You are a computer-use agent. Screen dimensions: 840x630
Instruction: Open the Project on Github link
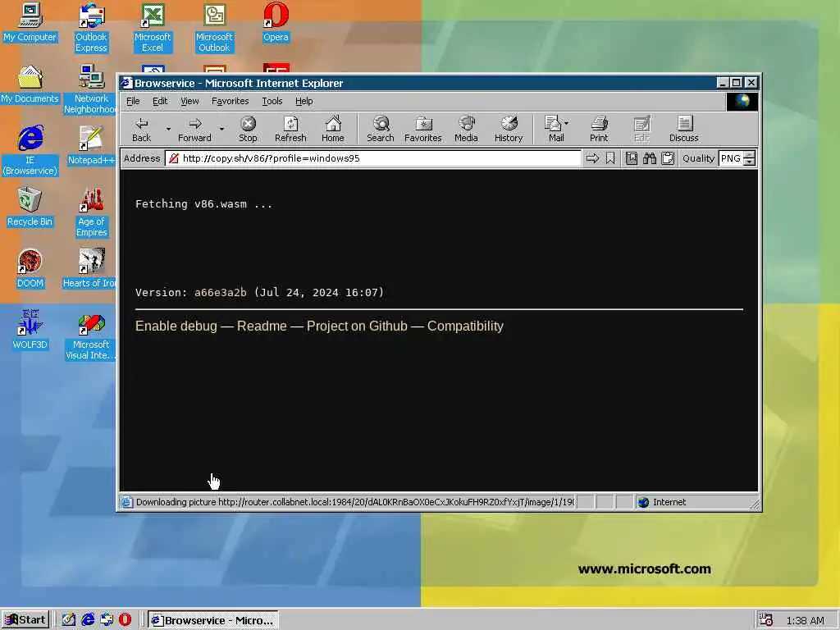click(357, 326)
